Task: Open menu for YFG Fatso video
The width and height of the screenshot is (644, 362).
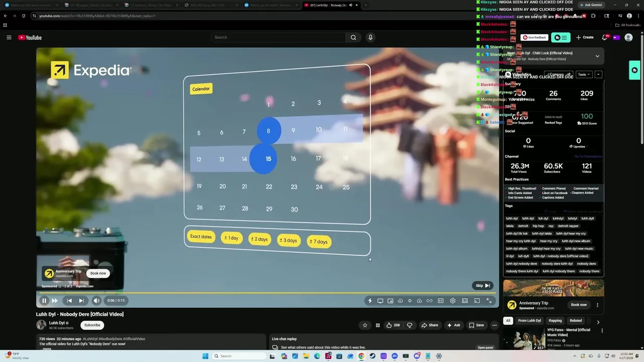Action: click(602, 331)
